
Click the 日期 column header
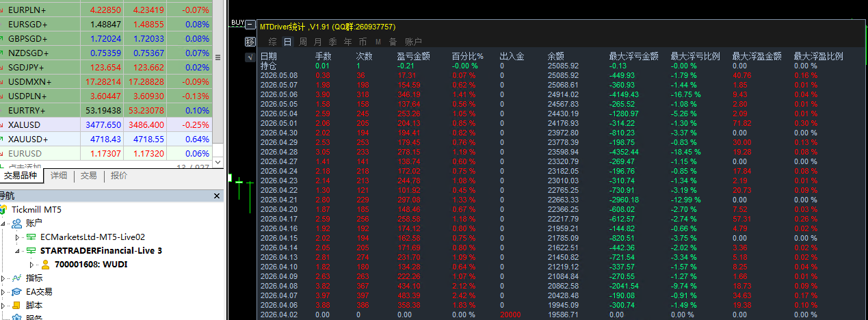point(269,57)
